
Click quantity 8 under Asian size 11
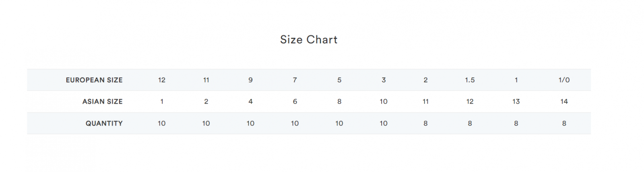tap(425, 123)
